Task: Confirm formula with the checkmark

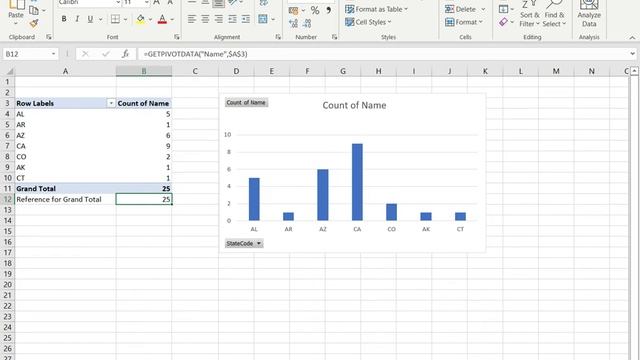Action: (x=106, y=54)
